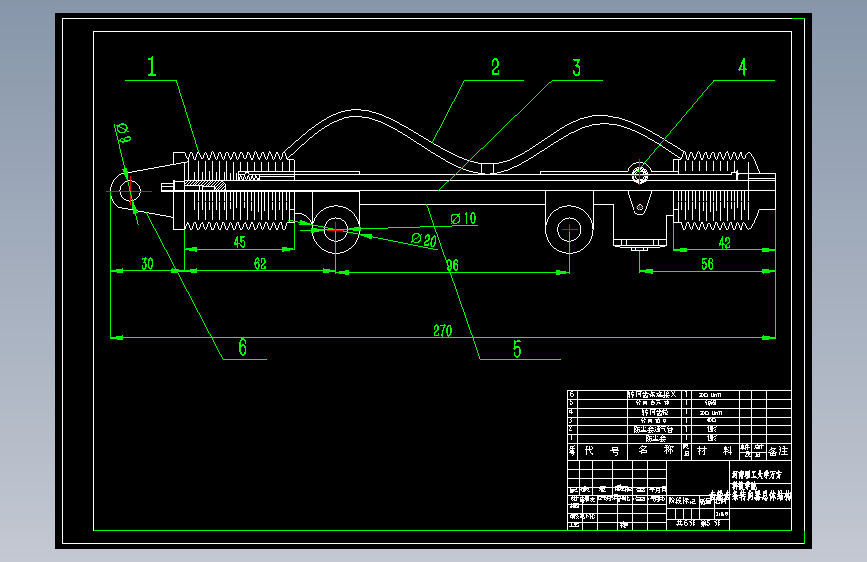Click the 材料 header in the parts table
This screenshot has width=867, height=562.
(x=714, y=451)
